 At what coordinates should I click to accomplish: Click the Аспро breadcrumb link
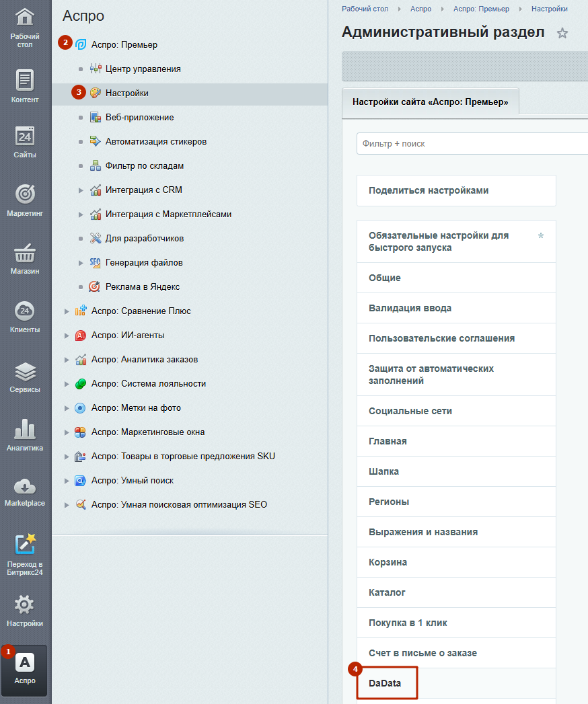click(420, 9)
